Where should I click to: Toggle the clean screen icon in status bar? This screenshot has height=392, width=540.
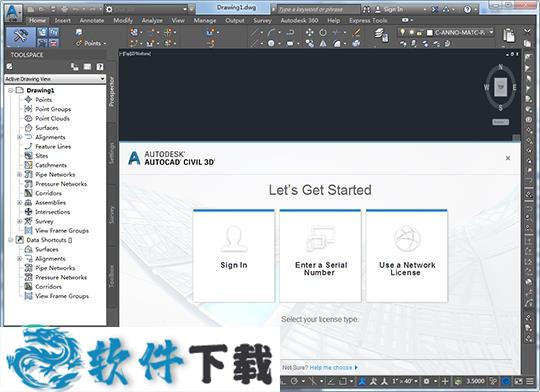point(518,381)
